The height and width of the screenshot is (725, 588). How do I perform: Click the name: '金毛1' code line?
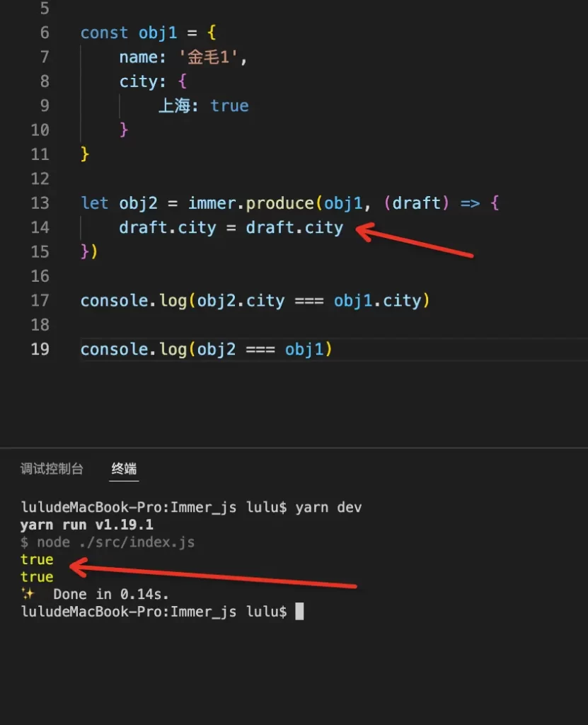[183, 57]
